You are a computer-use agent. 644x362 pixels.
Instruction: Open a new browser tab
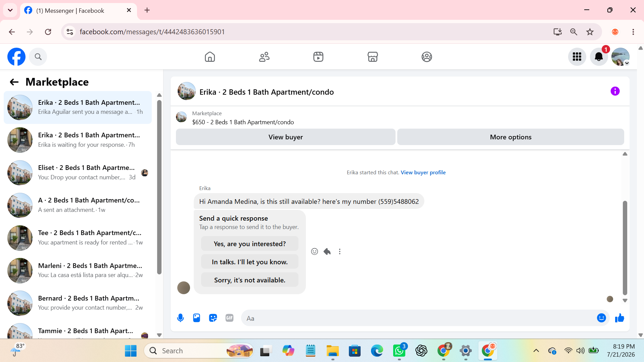coord(147,10)
